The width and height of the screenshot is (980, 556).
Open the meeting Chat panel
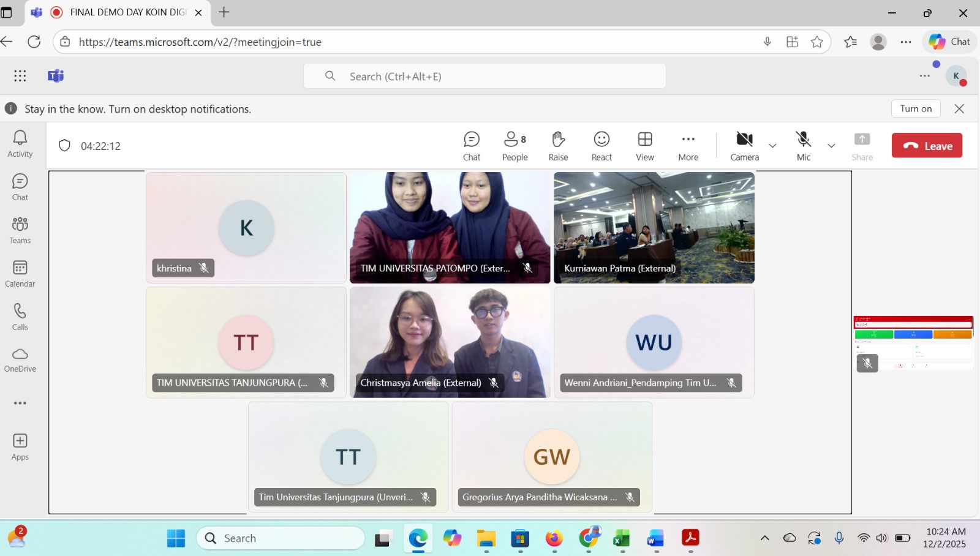pos(471,146)
